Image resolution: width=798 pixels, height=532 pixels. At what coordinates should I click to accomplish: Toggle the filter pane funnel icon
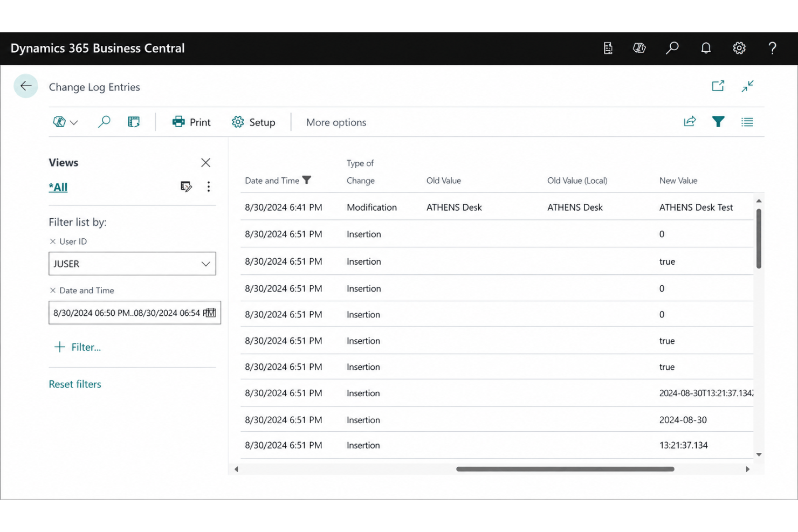[x=718, y=122]
